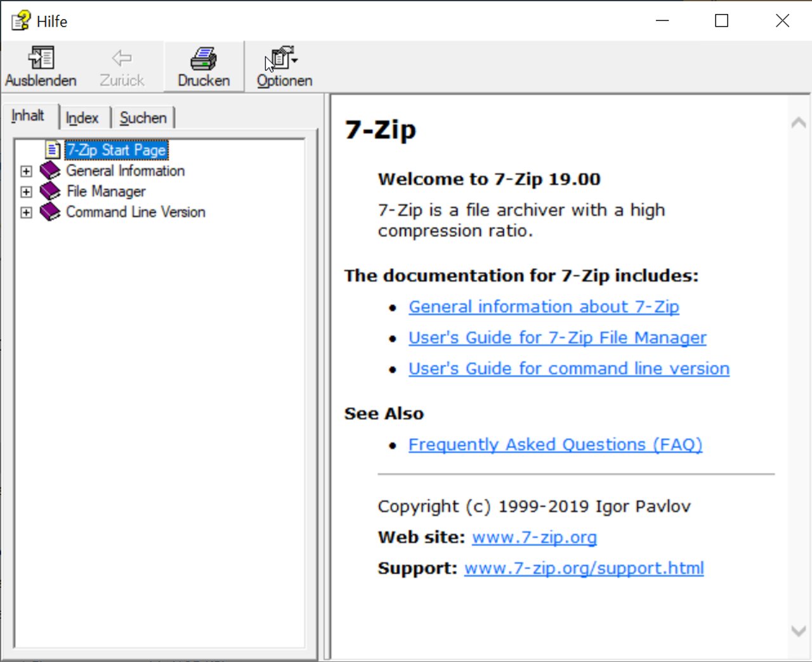Select the General Information tree label
The width and height of the screenshot is (812, 662).
click(126, 171)
